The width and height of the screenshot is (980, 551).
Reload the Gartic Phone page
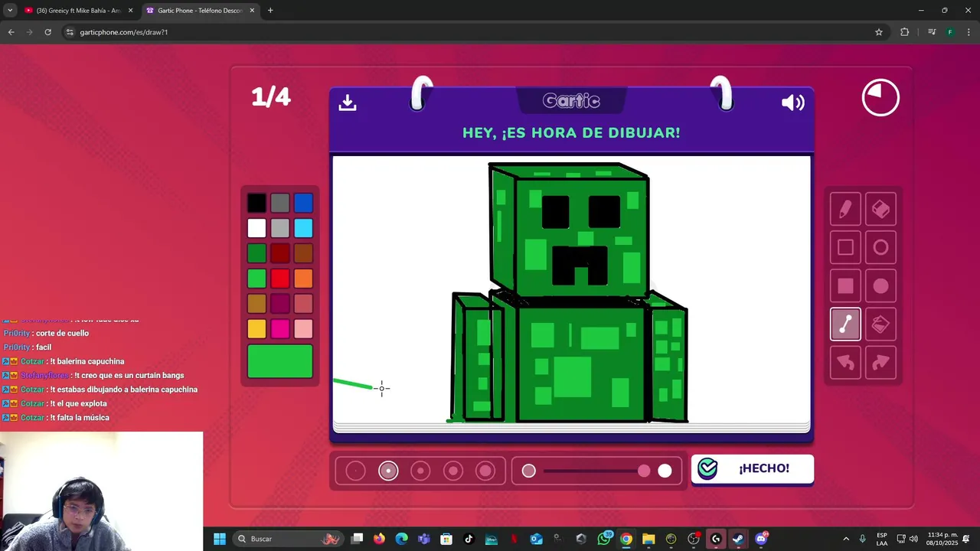tap(47, 32)
